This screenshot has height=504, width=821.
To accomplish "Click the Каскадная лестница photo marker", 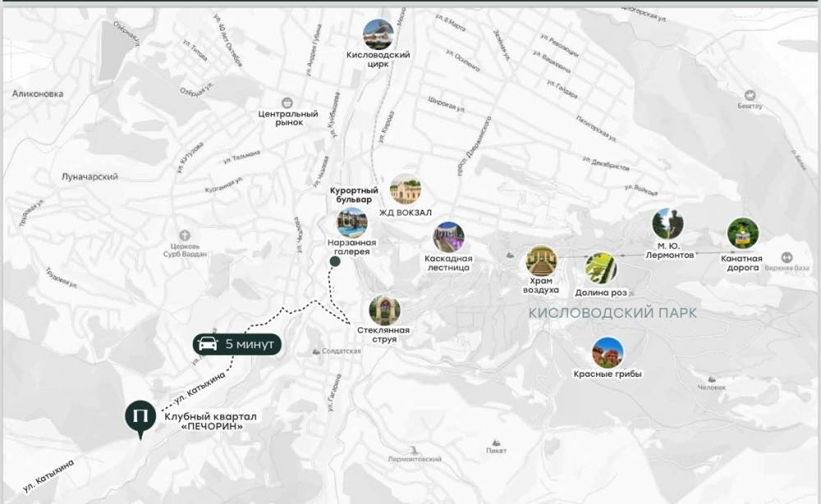I will 448,237.
